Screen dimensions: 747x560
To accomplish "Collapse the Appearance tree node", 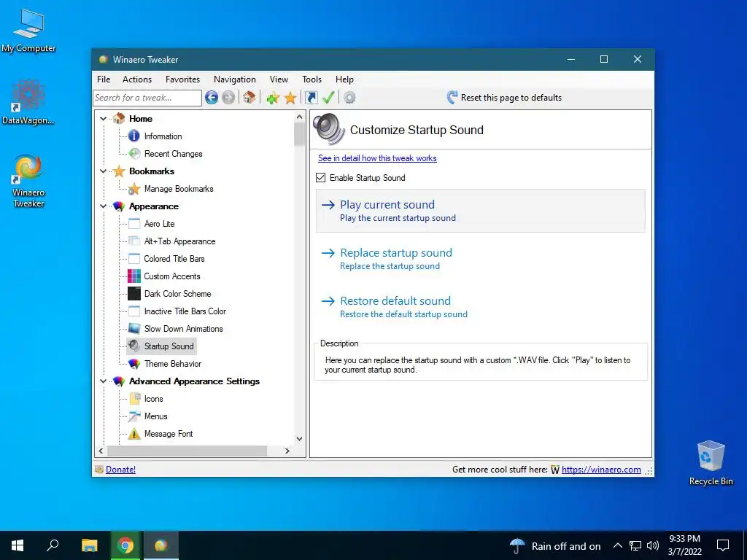I will 104,206.
